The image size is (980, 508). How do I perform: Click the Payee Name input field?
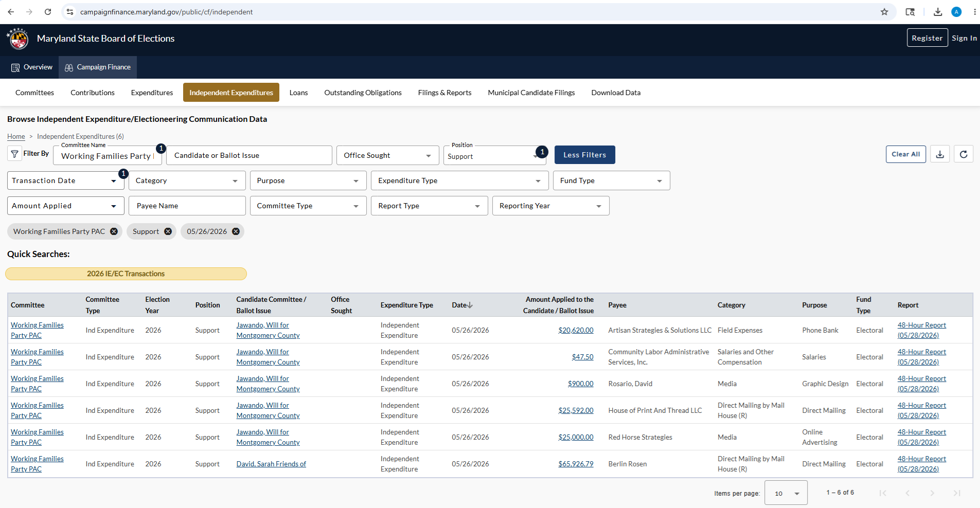[187, 206]
